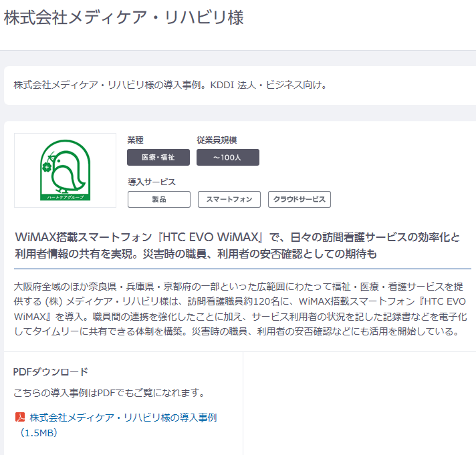Click the PDF file icon
The image size is (476, 455).
click(x=20, y=418)
